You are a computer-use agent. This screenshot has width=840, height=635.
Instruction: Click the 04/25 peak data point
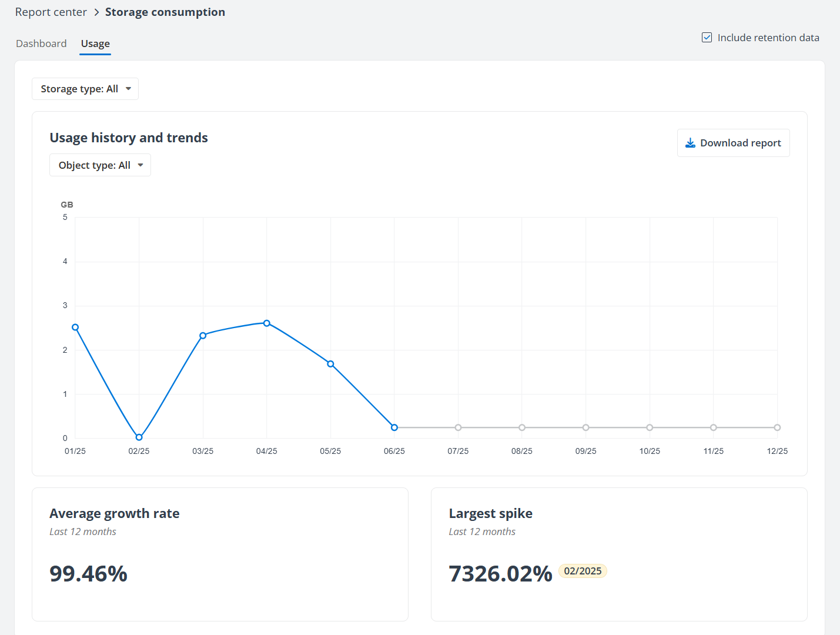click(x=267, y=323)
